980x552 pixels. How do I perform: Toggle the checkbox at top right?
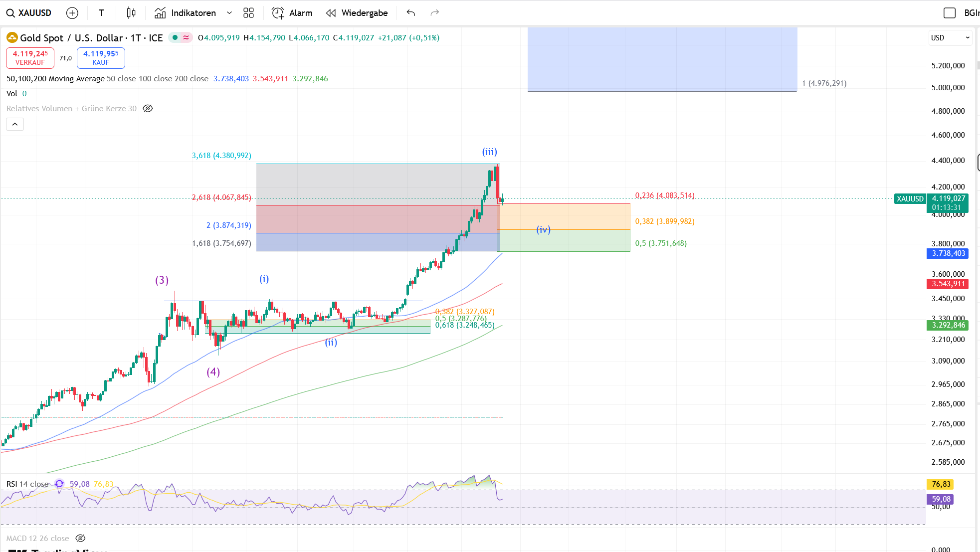950,13
